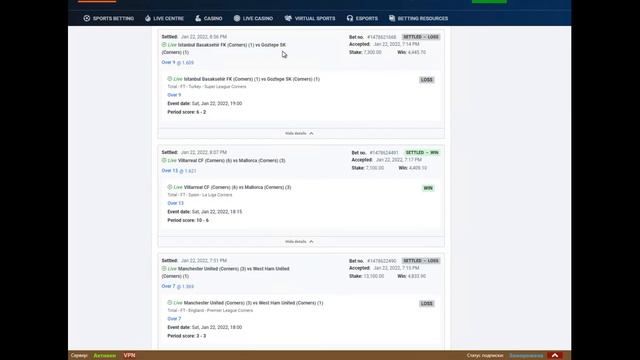Image resolution: width=640 pixels, height=360 pixels.
Task: Click the Istanbul bet number text
Action: 382,37
